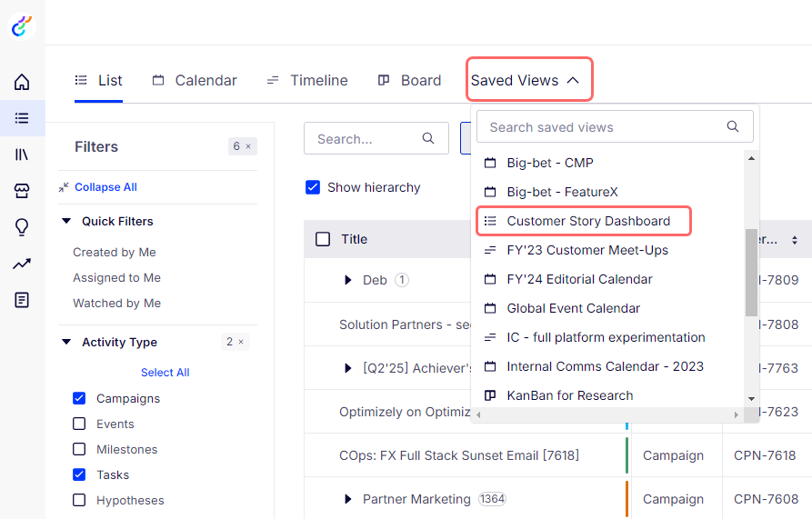812x519 pixels.
Task: Click Select All under Activity Type
Action: coord(165,372)
